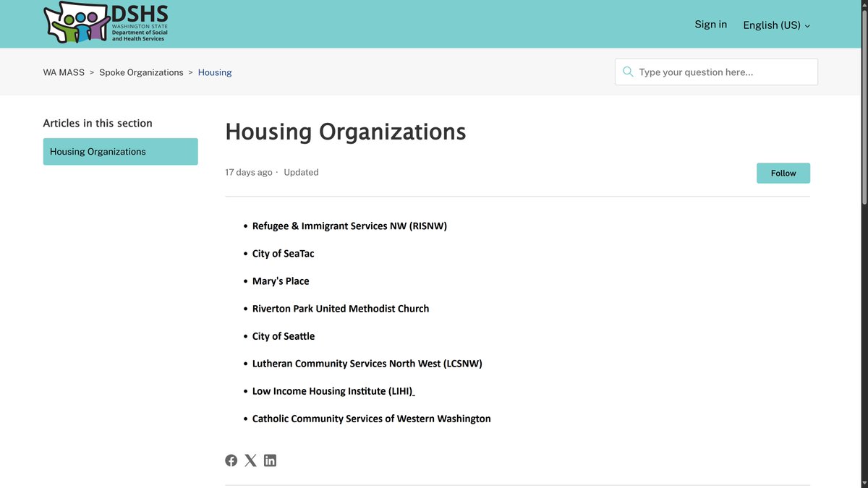Select Housing Organizations sidebar article
The height and width of the screenshot is (488, 868).
pos(120,151)
